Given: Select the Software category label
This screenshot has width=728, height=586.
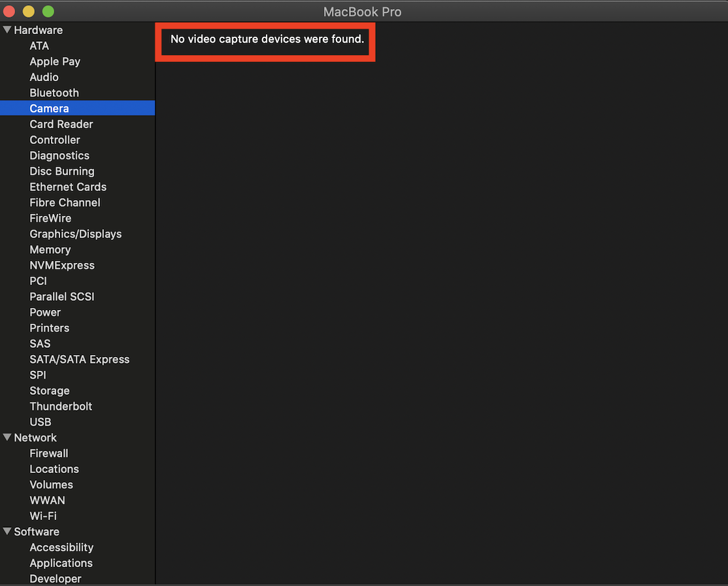Looking at the screenshot, I should click(37, 532).
